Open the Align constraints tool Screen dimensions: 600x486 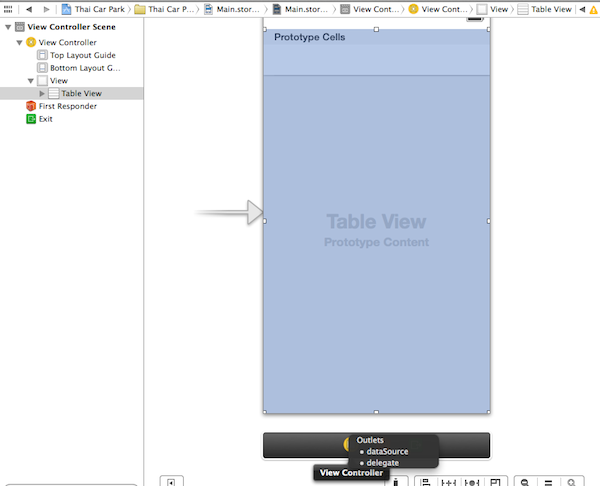coord(426,482)
